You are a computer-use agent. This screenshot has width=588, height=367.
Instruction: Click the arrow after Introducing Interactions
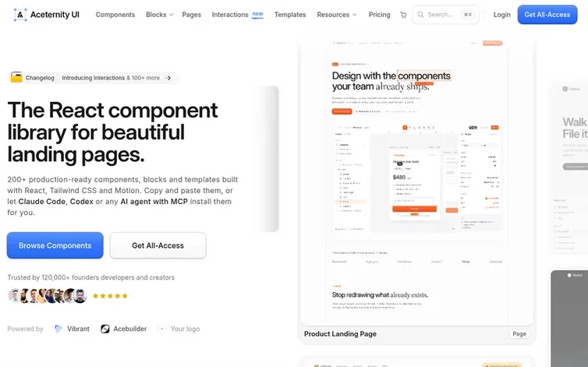[168, 78]
